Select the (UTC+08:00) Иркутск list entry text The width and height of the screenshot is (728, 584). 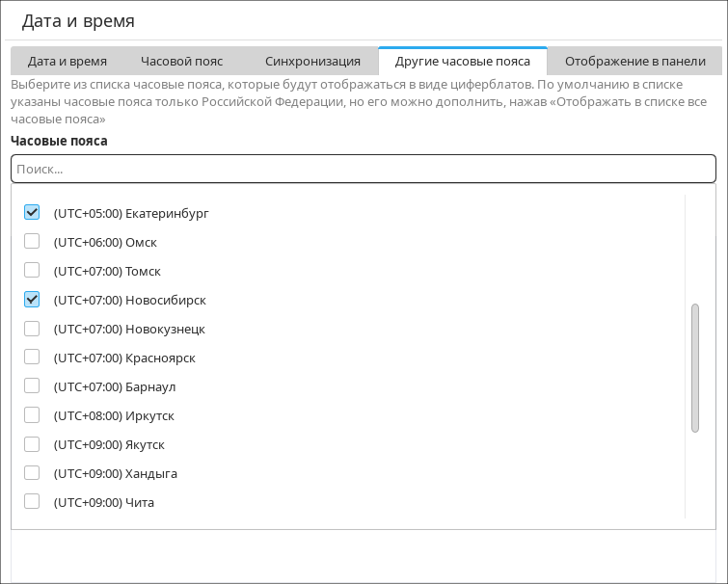(114, 415)
